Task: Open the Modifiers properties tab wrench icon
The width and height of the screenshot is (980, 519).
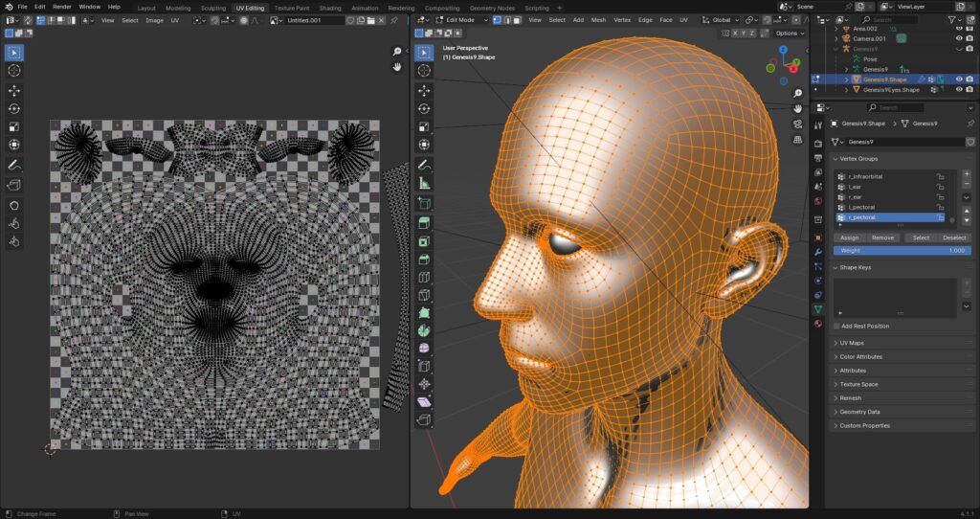Action: pos(818,252)
